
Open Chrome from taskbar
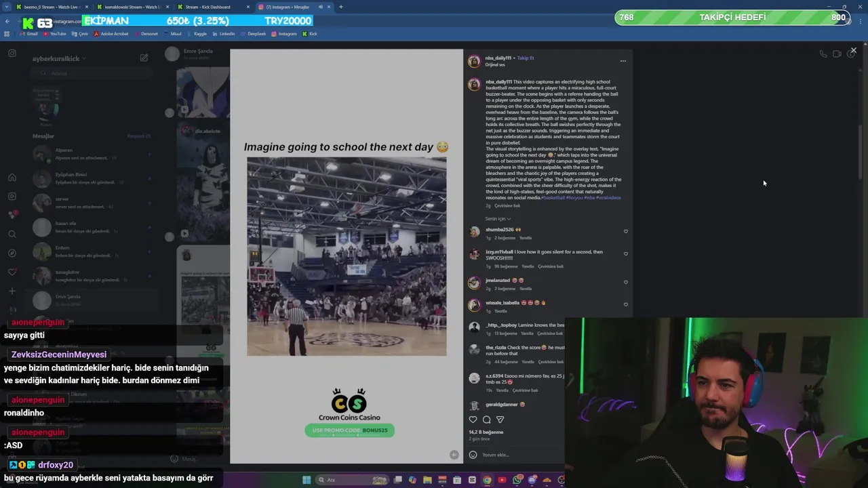(x=487, y=480)
